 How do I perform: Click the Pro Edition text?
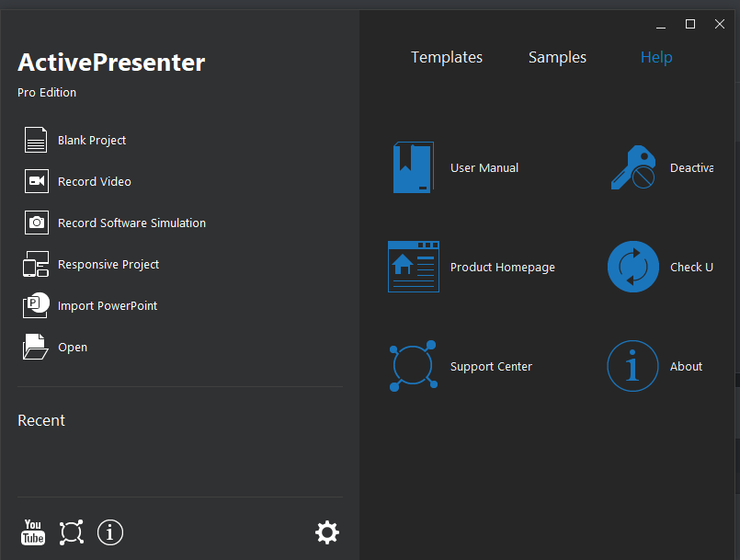click(47, 93)
